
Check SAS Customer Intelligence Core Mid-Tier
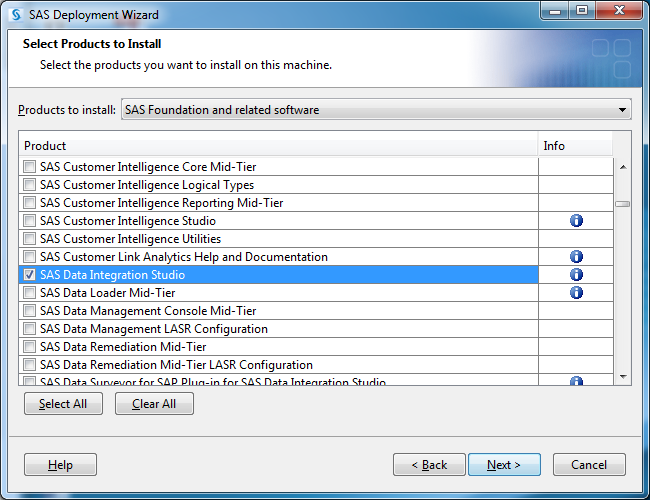coord(29,167)
